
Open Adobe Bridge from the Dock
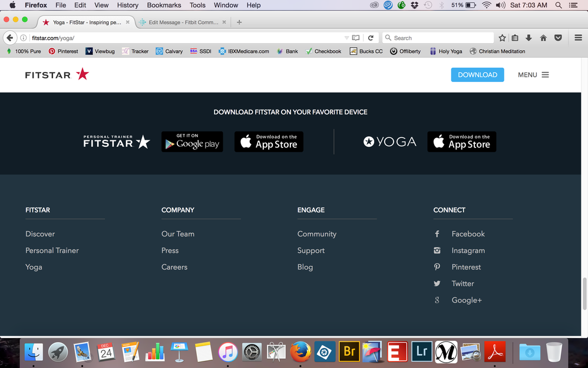click(349, 351)
